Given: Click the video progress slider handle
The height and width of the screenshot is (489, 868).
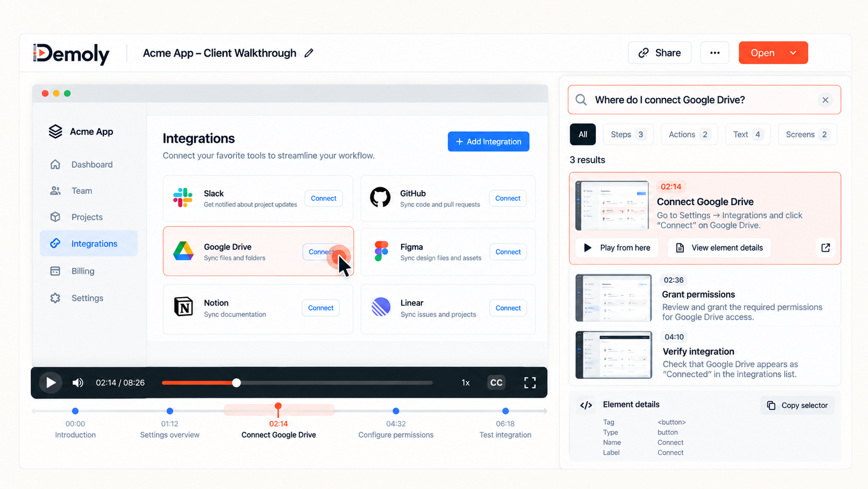Looking at the screenshot, I should pyautogui.click(x=236, y=383).
